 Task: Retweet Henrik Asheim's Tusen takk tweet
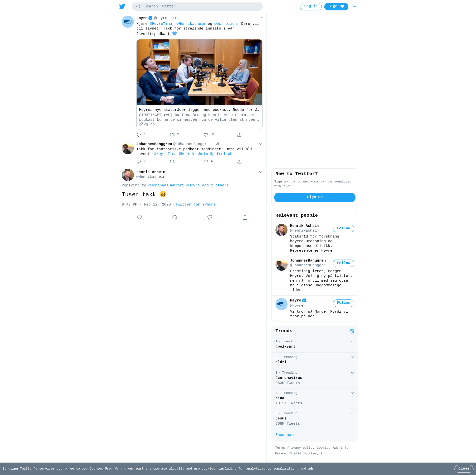(x=175, y=217)
